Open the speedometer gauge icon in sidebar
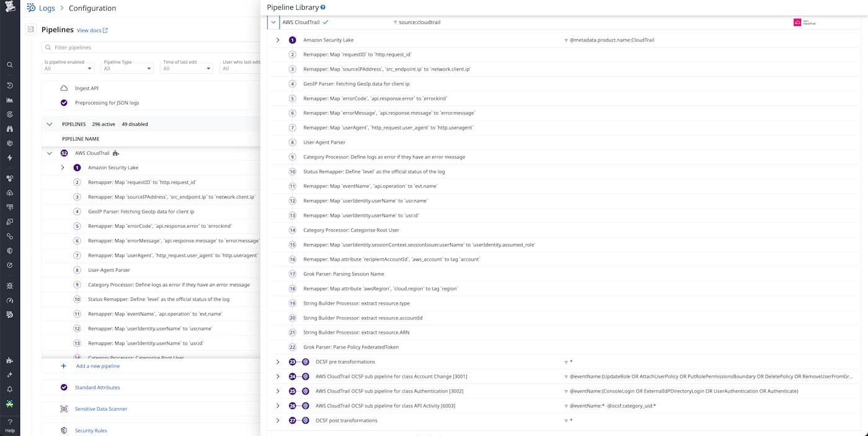Viewport: 868px width, 436px height. (10, 300)
